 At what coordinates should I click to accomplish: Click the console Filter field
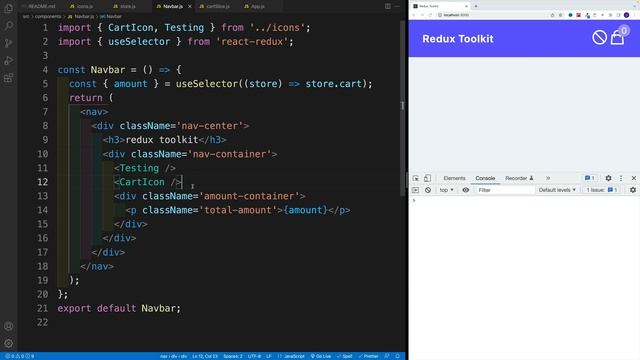pos(505,190)
